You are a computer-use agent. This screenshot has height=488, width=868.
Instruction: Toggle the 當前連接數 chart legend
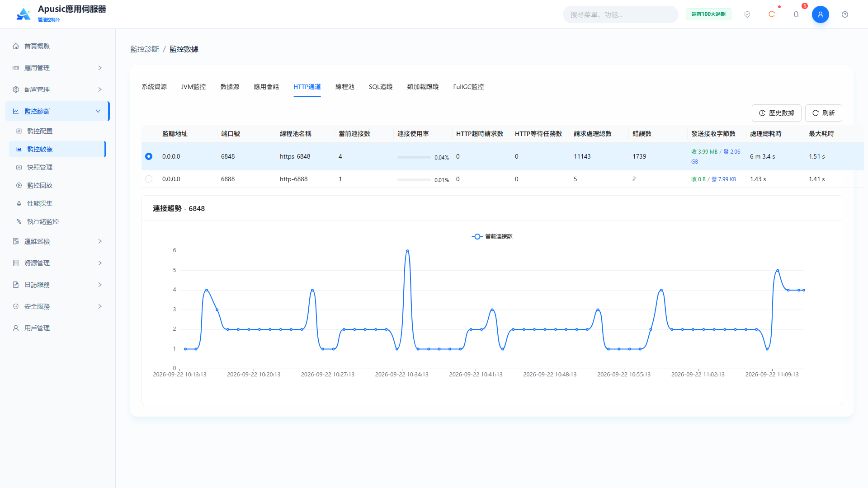pos(492,236)
